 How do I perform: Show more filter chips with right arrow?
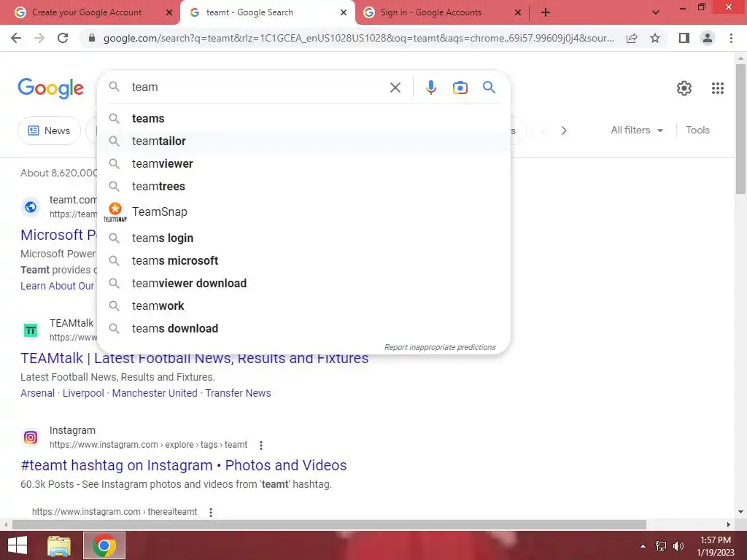click(x=564, y=131)
